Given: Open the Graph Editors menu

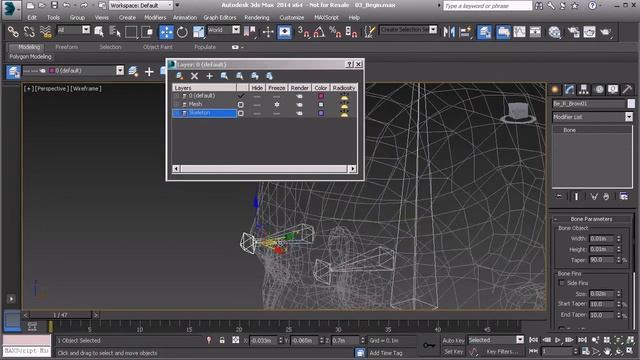Looking at the screenshot, I should click(220, 18).
